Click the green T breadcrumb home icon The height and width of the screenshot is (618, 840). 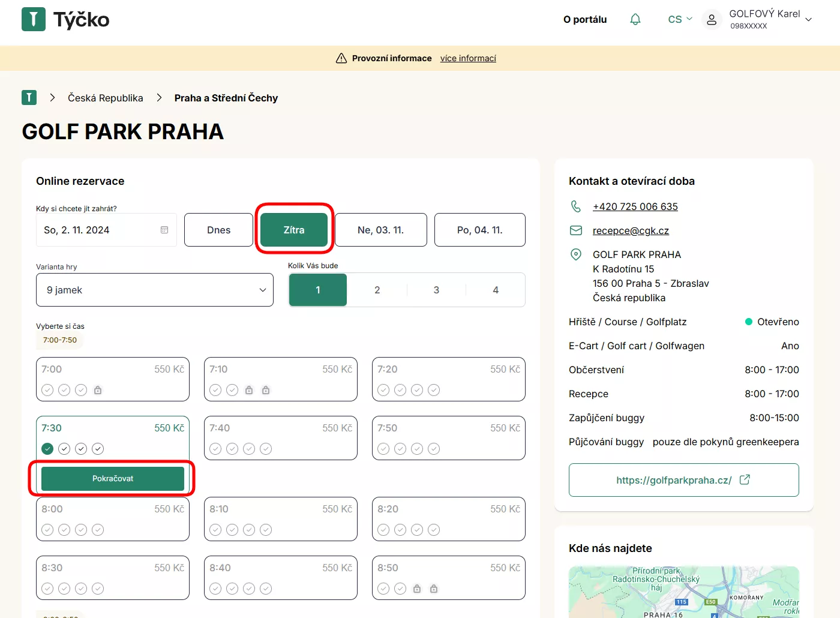29,97
